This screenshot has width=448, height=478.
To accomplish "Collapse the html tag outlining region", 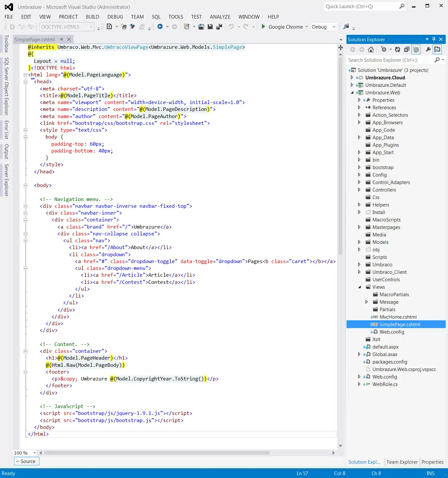I will pyautogui.click(x=25, y=75).
